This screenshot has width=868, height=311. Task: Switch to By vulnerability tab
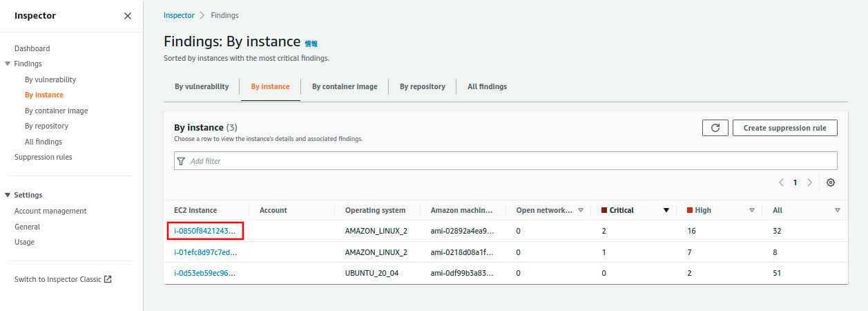(x=202, y=86)
